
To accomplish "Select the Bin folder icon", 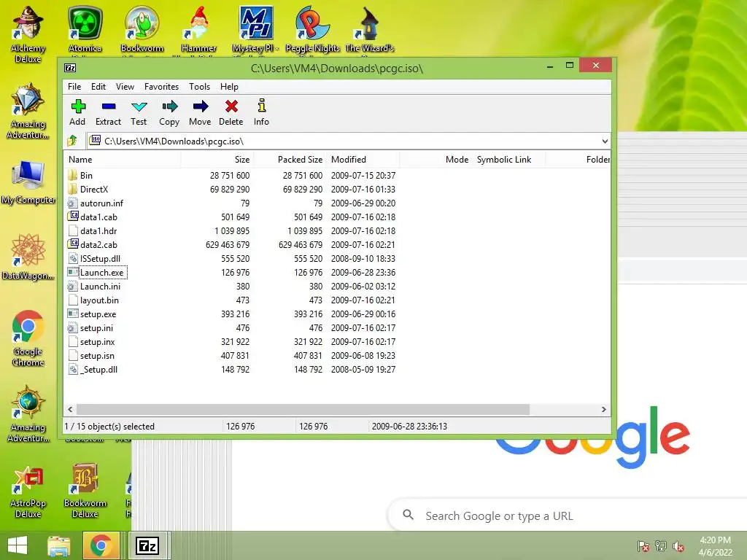I will [72, 175].
